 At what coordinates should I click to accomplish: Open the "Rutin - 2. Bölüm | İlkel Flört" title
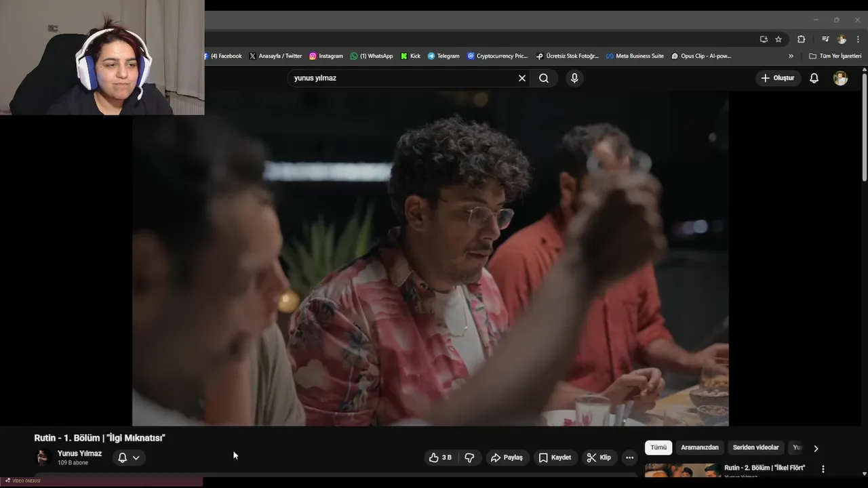point(764,468)
